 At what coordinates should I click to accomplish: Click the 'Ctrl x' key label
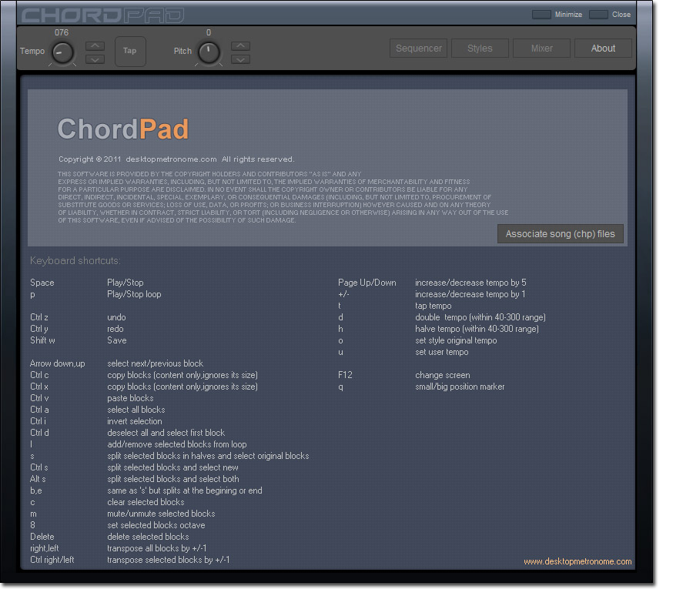(x=39, y=387)
